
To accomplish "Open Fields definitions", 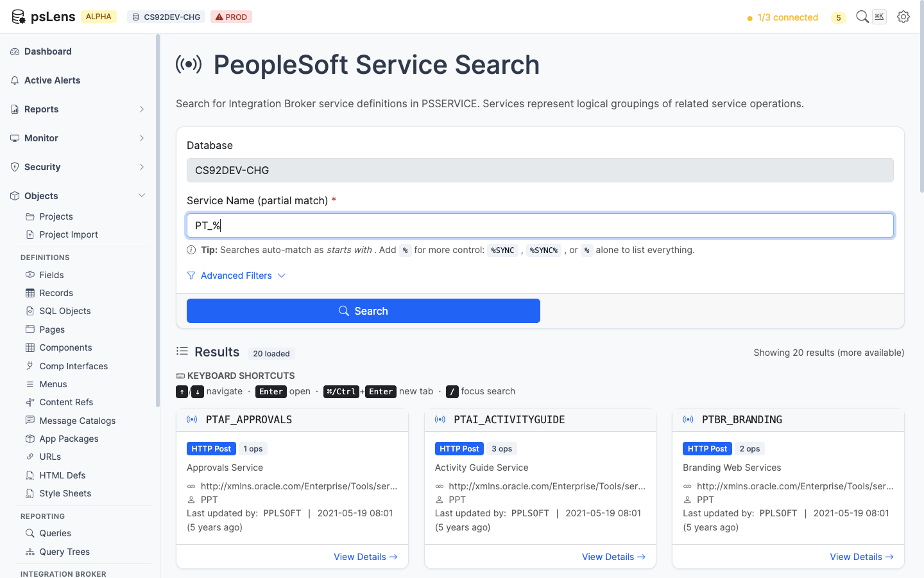I will pos(51,275).
